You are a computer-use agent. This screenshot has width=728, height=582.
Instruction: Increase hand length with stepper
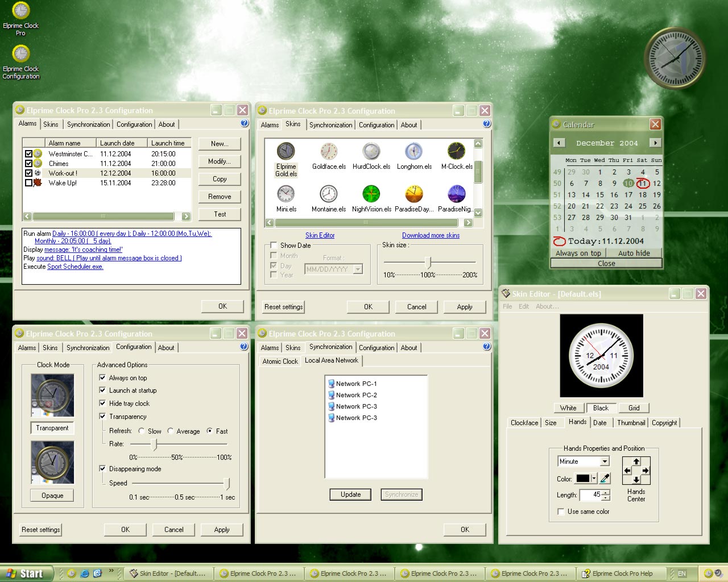click(605, 493)
